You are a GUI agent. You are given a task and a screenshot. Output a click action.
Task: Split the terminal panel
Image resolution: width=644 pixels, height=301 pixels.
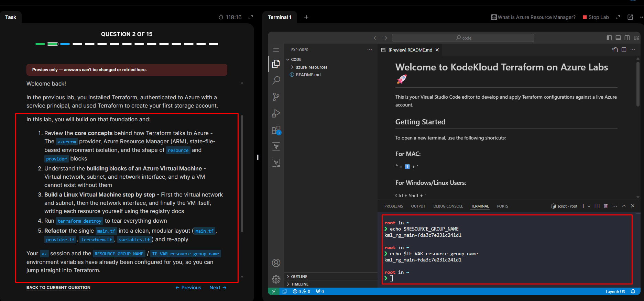coord(597,206)
